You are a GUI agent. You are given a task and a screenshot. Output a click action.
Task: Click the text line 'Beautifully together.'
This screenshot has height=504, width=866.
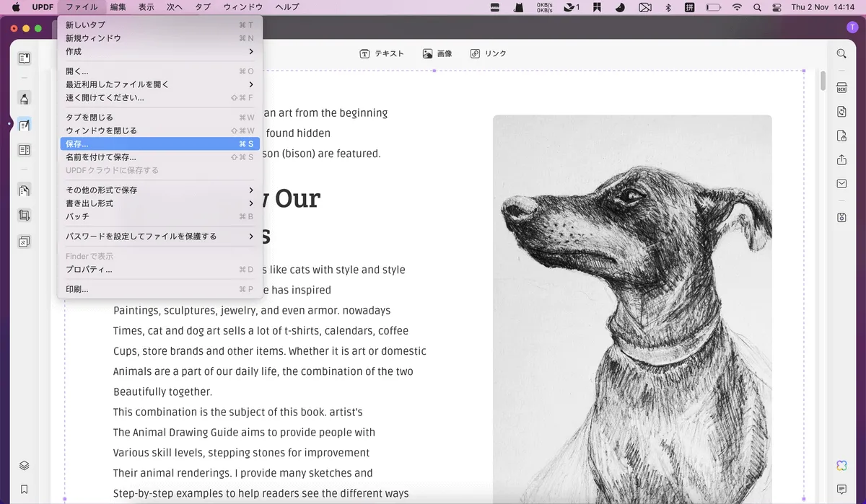[x=162, y=392]
